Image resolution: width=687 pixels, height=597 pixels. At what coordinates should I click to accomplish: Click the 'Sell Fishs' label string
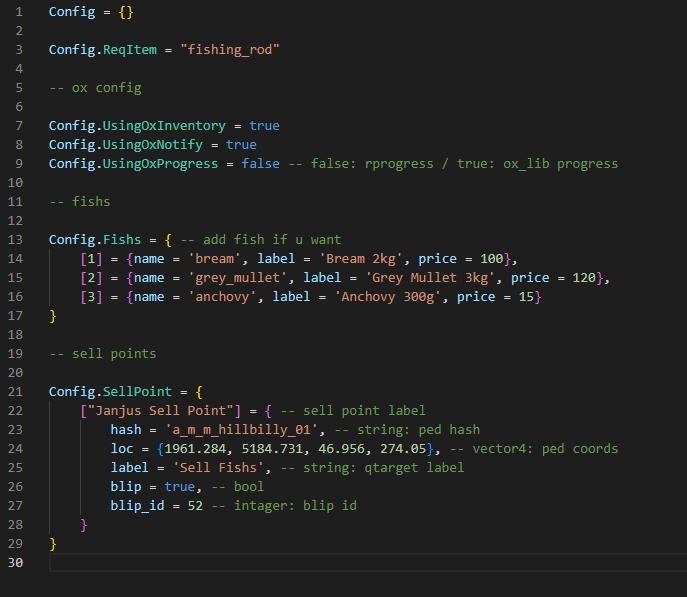click(218, 468)
